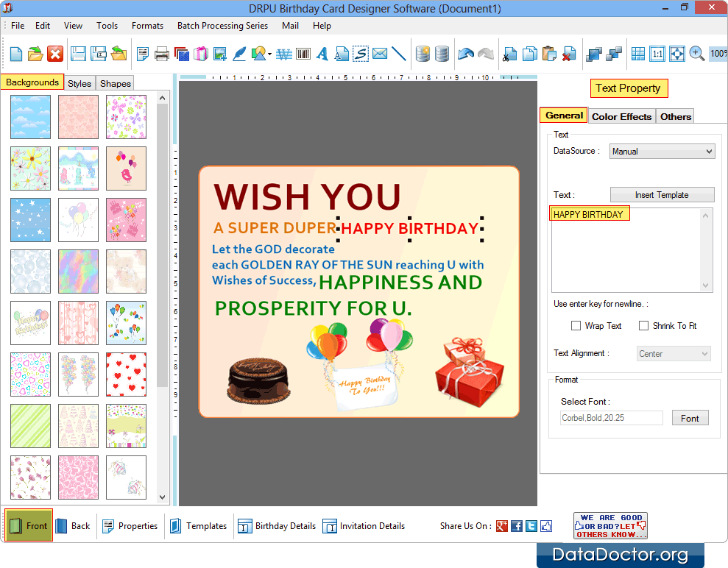
Task: Enable the Shrink To Fit checkbox
Action: (x=643, y=326)
